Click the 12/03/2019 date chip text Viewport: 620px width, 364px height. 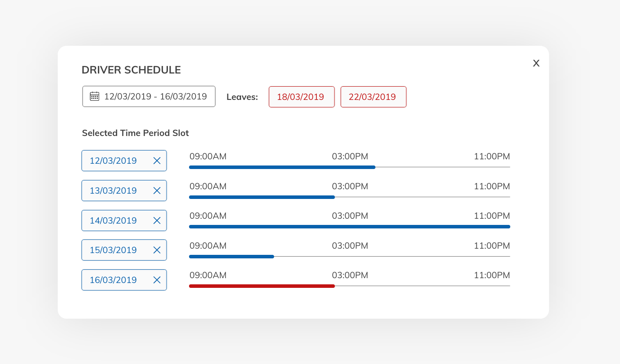(113, 161)
